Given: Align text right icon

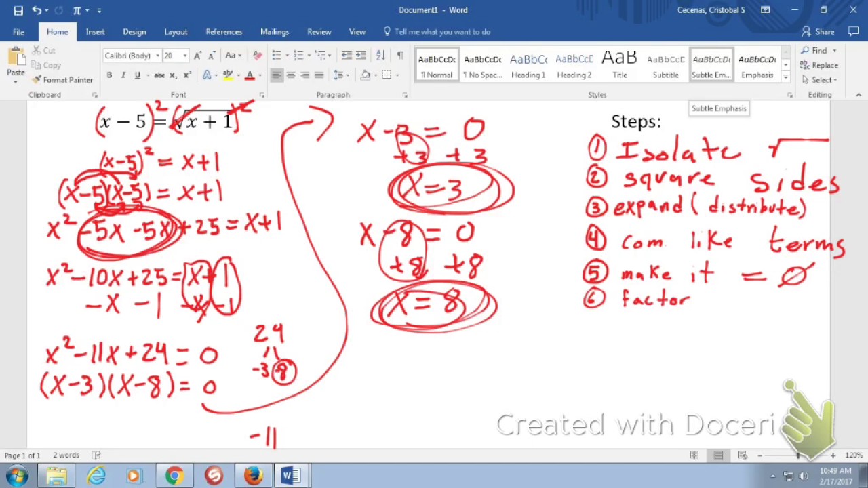Looking at the screenshot, I should pyautogui.click(x=305, y=75).
